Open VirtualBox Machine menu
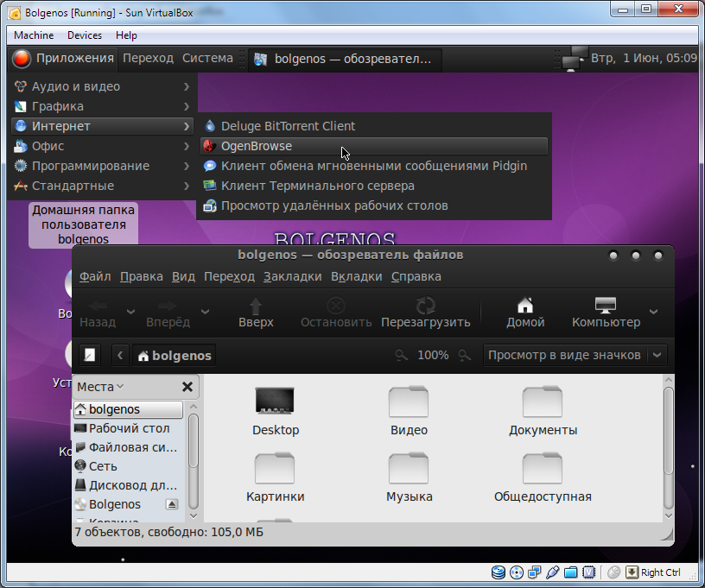 click(34, 35)
